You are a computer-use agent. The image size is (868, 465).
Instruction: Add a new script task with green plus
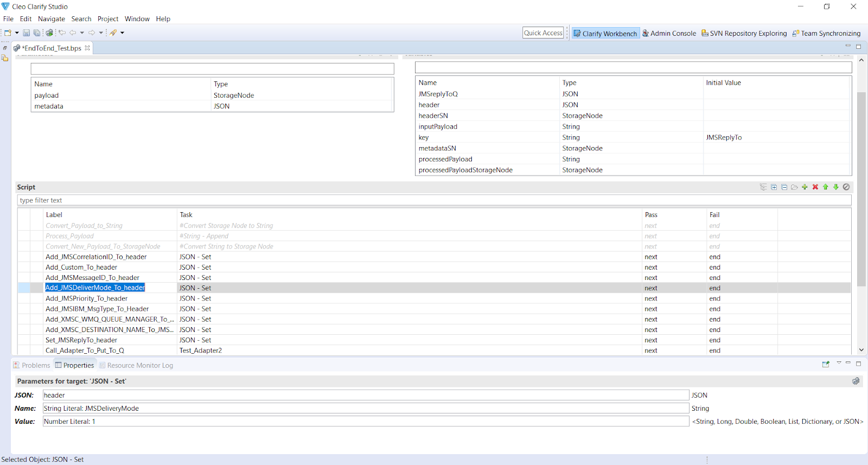[805, 187]
